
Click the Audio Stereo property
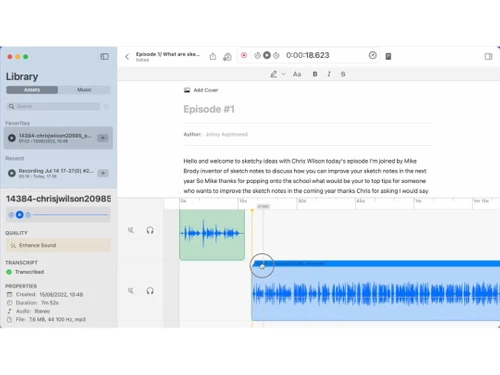coord(28,311)
